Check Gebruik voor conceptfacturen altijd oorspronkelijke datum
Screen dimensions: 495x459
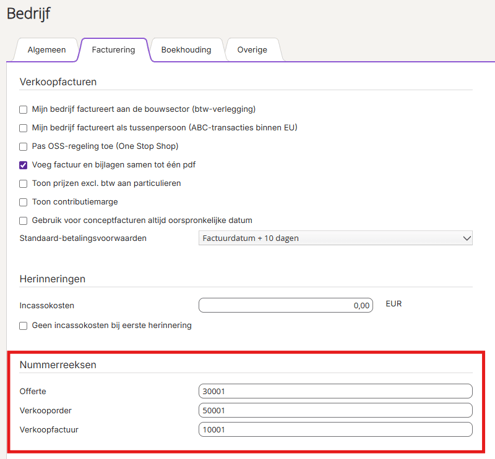[x=23, y=221]
